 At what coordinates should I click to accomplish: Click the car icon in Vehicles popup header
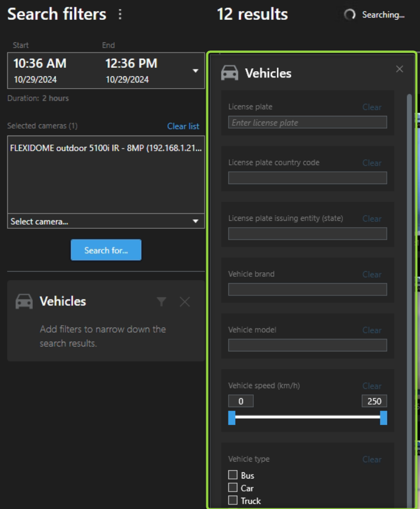tap(230, 73)
